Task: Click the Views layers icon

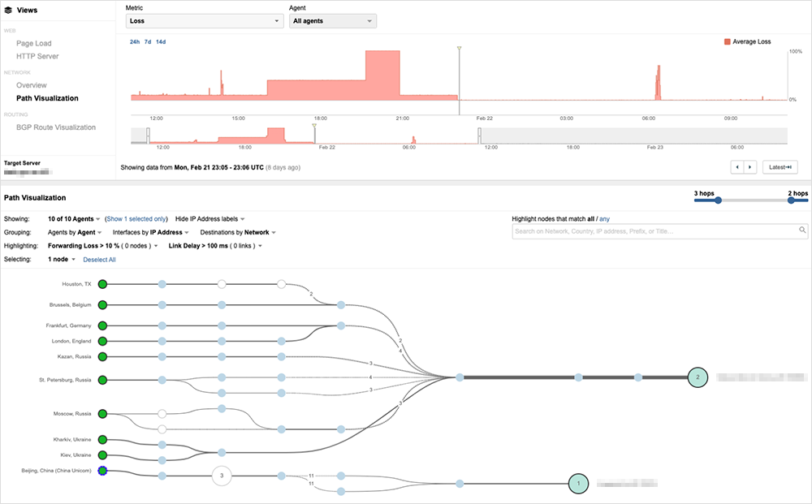Action: point(8,11)
